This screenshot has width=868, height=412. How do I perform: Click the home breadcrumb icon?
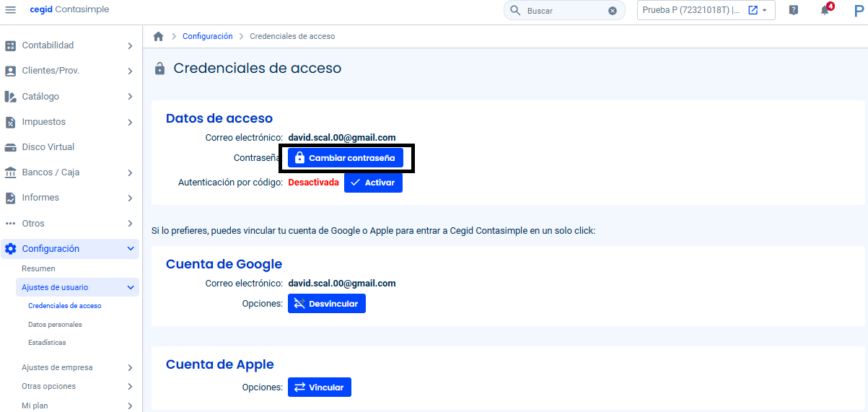coord(158,36)
